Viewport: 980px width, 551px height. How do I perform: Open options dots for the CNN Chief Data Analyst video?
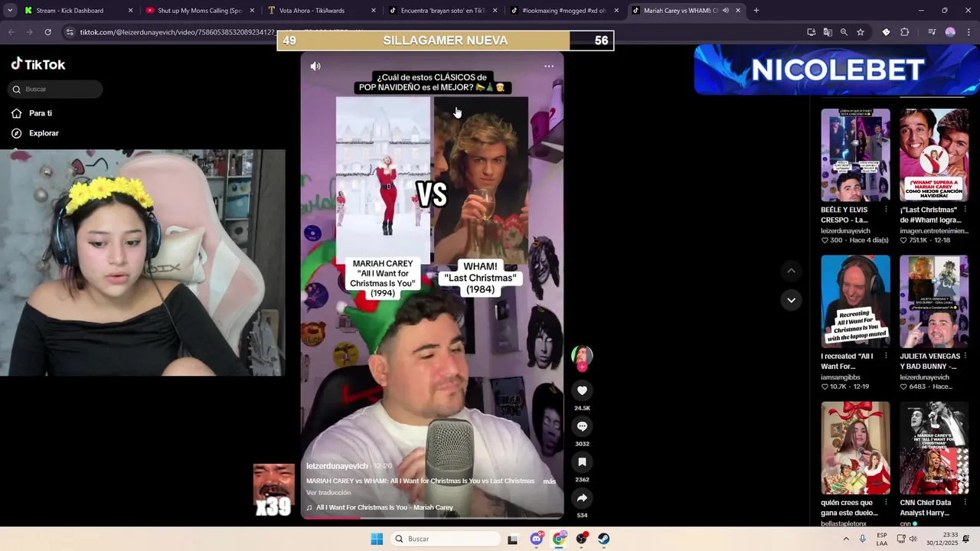(x=965, y=503)
